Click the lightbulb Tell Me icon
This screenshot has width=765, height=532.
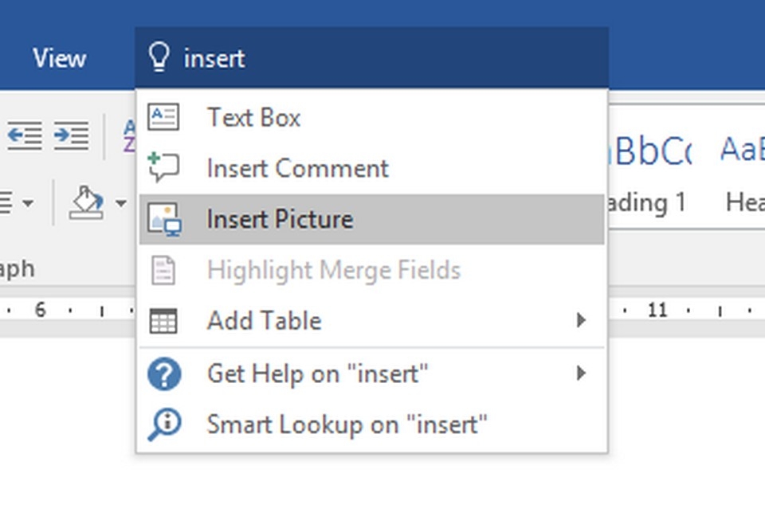click(159, 58)
